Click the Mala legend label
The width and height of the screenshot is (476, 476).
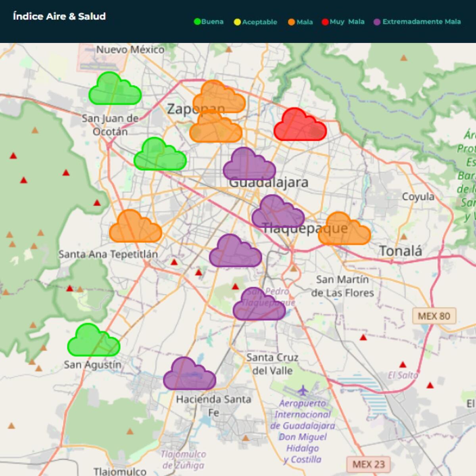305,22
